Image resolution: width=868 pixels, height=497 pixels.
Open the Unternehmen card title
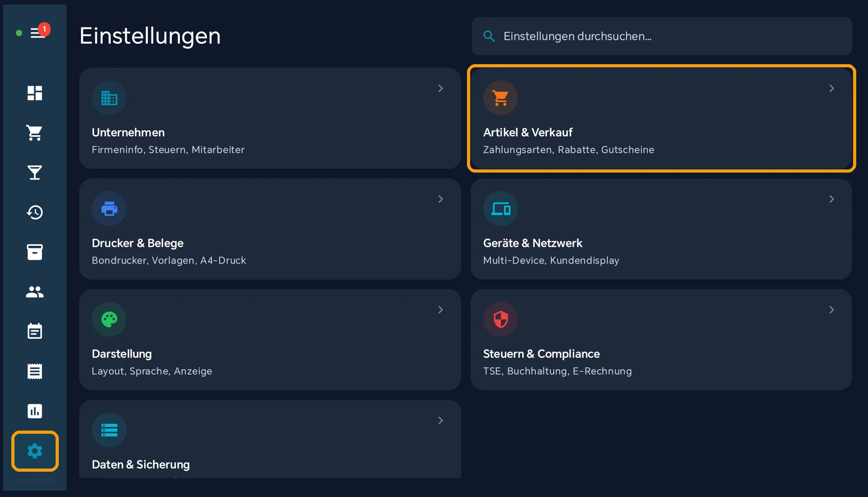128,132
